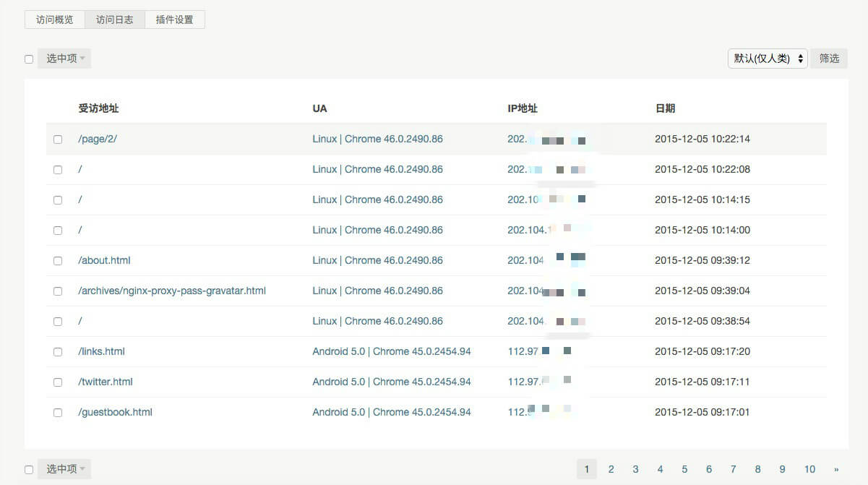The image size is (868, 485).
Task: Expand the top 选中项 dropdown
Action: [65, 59]
